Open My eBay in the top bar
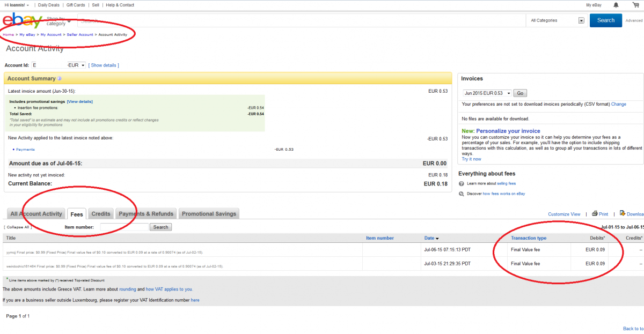The height and width of the screenshot is (334, 644). point(594,5)
